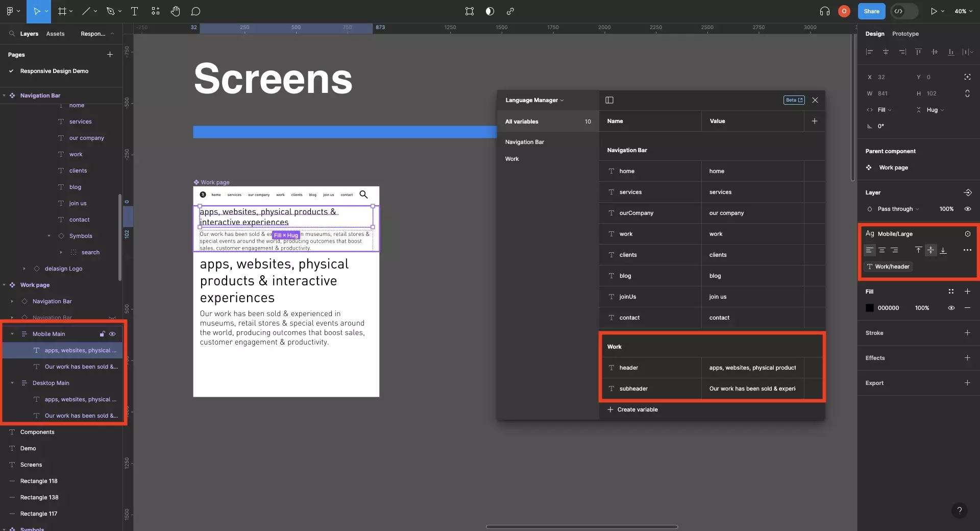Switch to the Prototype tab
The width and height of the screenshot is (980, 531).
905,34
